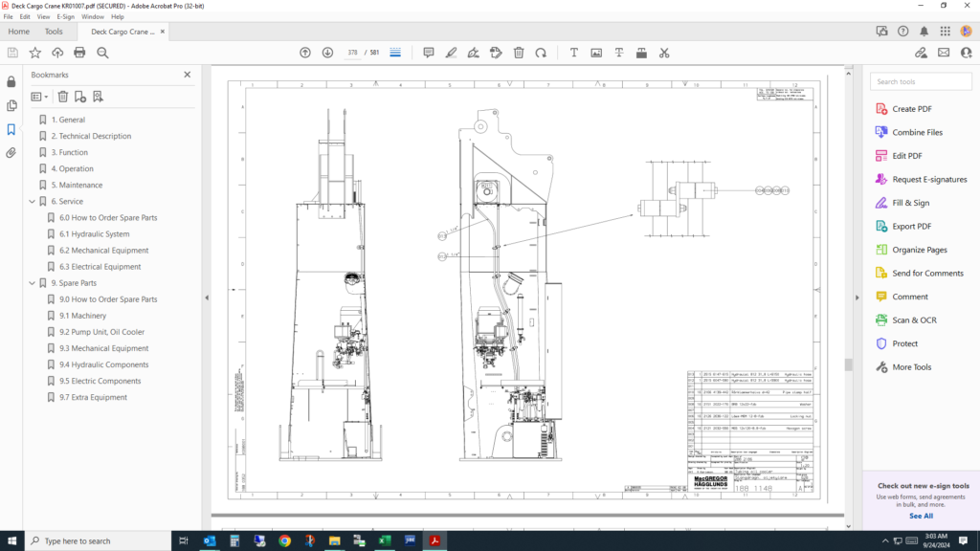
Task: Select the redact scissors tool
Action: 664,54
